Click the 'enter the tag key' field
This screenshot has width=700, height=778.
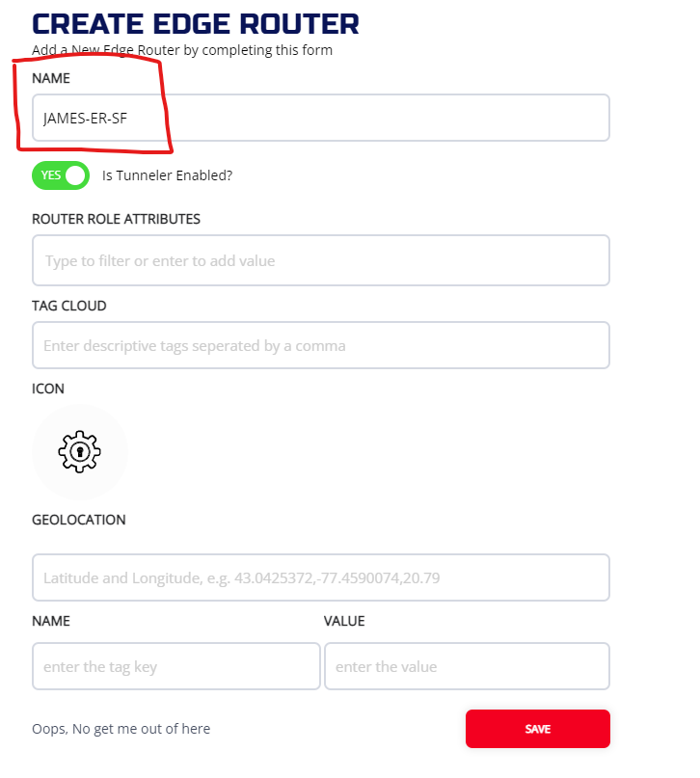(x=175, y=666)
